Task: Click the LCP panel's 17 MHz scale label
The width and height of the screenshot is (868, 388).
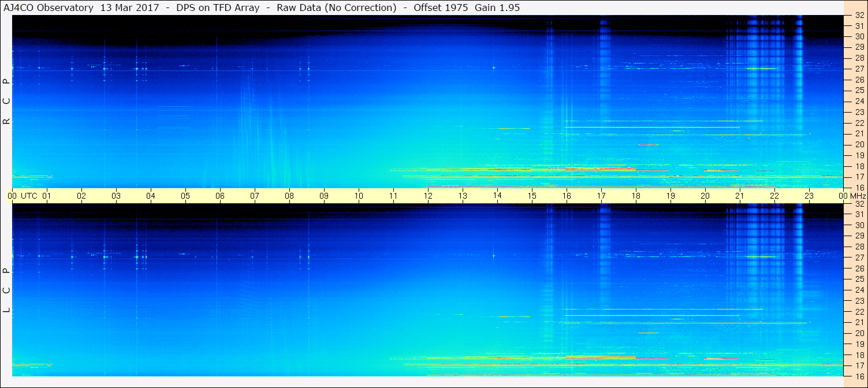Action: (x=859, y=365)
